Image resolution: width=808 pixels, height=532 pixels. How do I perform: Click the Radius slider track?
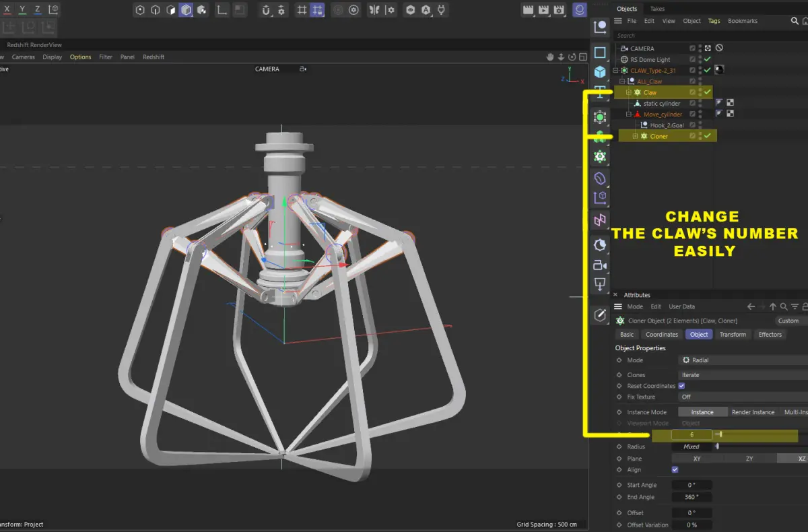pos(761,446)
